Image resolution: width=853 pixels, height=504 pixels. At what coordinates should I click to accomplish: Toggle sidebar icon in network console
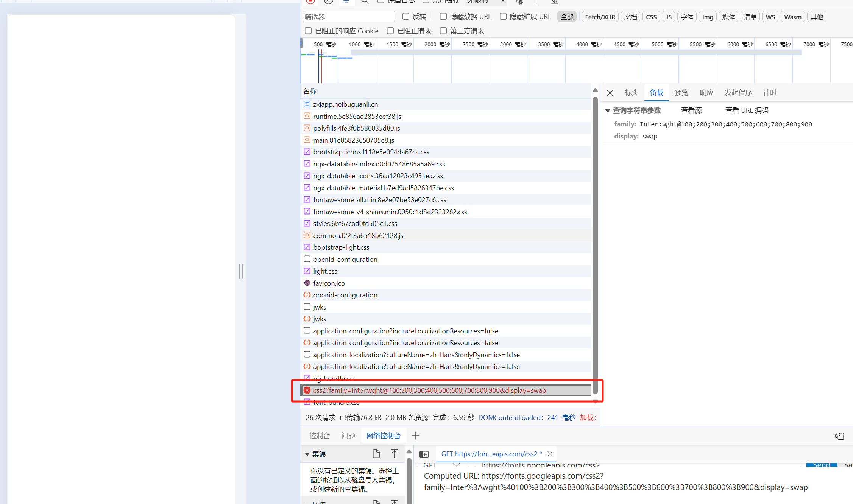click(424, 454)
